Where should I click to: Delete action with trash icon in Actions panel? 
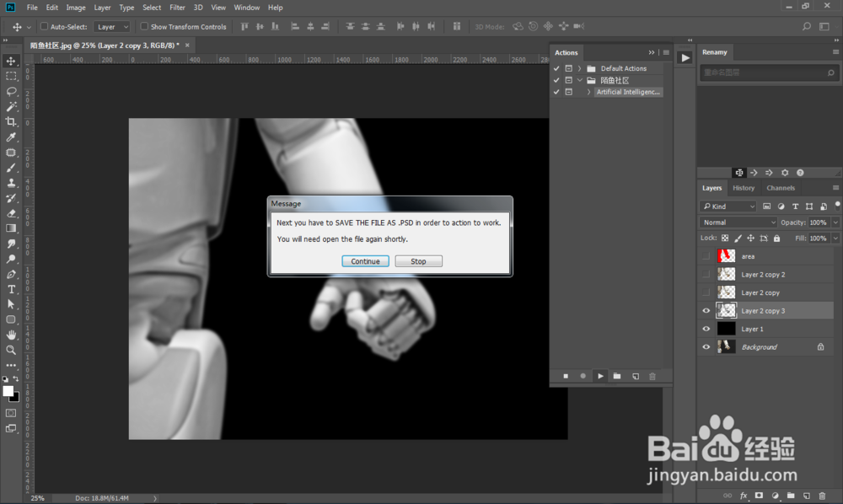(652, 376)
